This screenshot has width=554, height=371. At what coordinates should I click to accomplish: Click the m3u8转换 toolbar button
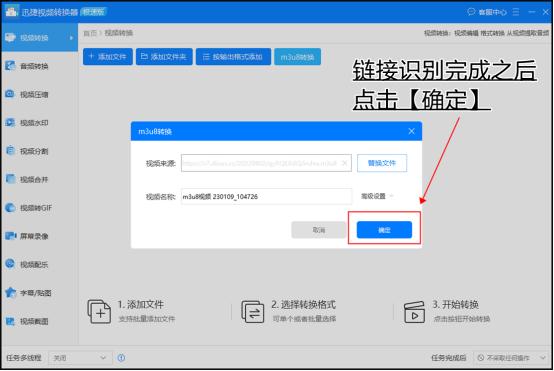(x=297, y=57)
